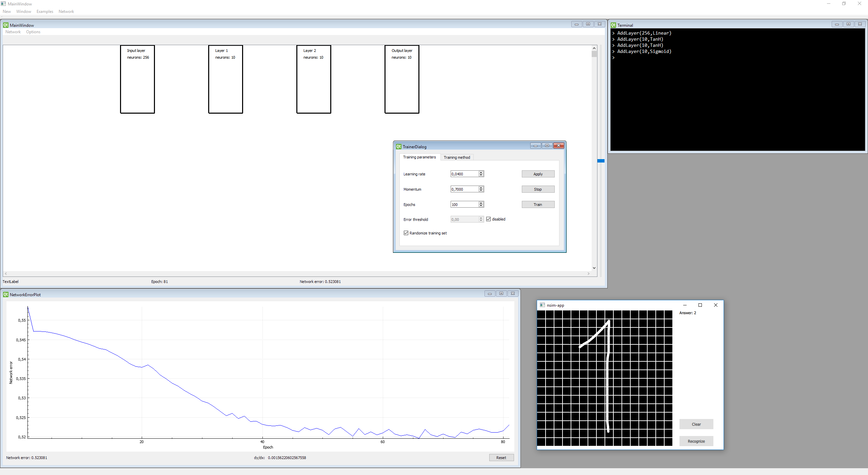This screenshot has width=868, height=475.
Task: Increase Epochs with spinner up arrow
Action: tap(481, 203)
